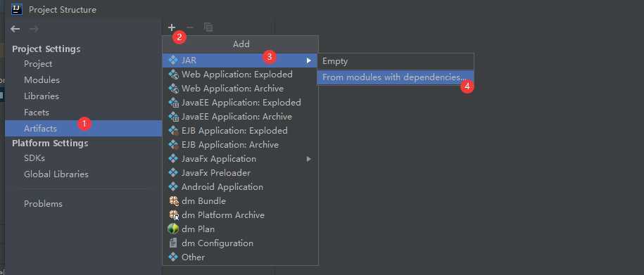Open the Libraries settings section
Image resolution: width=644 pixels, height=275 pixels.
tap(42, 96)
